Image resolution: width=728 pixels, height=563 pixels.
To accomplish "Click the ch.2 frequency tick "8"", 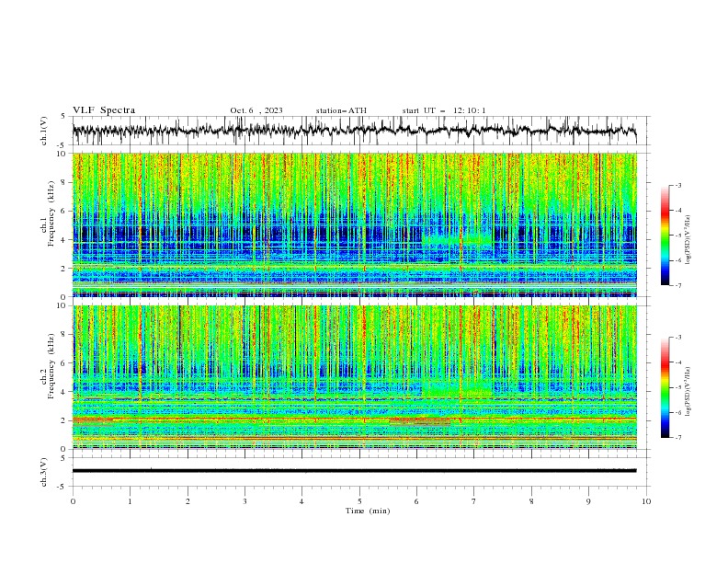I will pos(64,335).
